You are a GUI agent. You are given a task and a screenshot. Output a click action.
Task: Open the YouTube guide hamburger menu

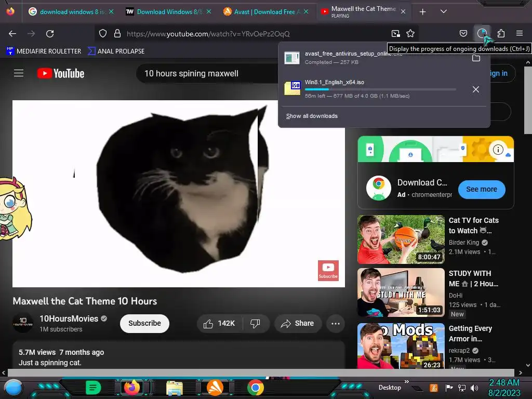19,73
